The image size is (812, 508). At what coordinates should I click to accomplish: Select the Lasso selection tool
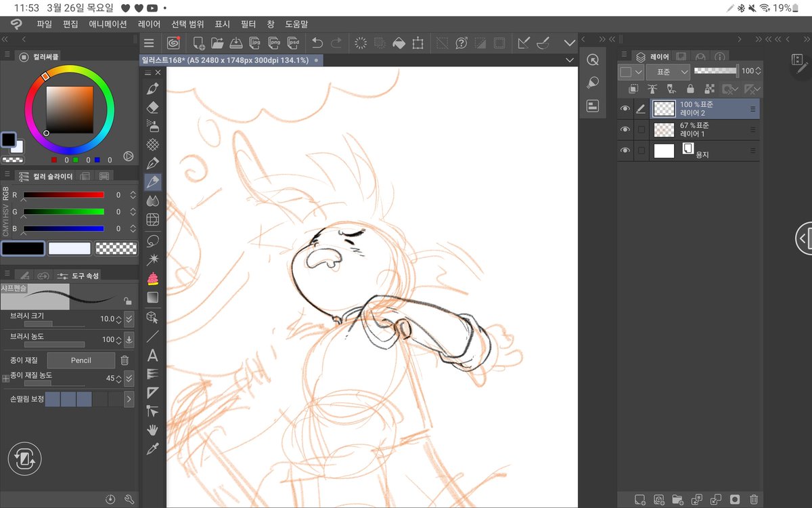(x=153, y=240)
